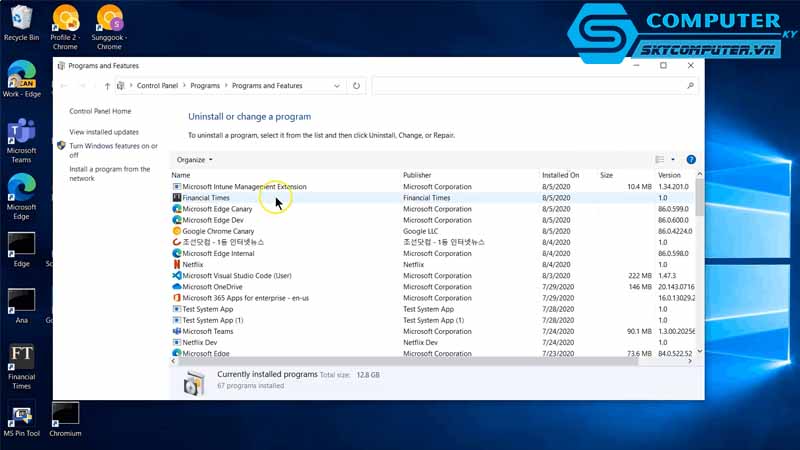
Task: Click the Microsoft OneDrive cloud icon
Action: pyautogui.click(x=177, y=287)
